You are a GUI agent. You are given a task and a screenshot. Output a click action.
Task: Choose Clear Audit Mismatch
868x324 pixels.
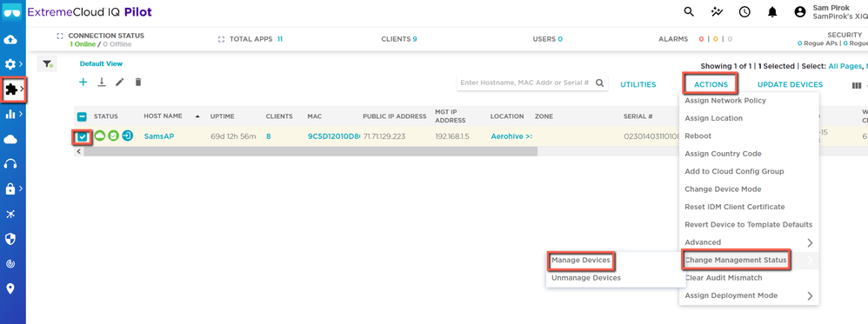click(x=724, y=278)
